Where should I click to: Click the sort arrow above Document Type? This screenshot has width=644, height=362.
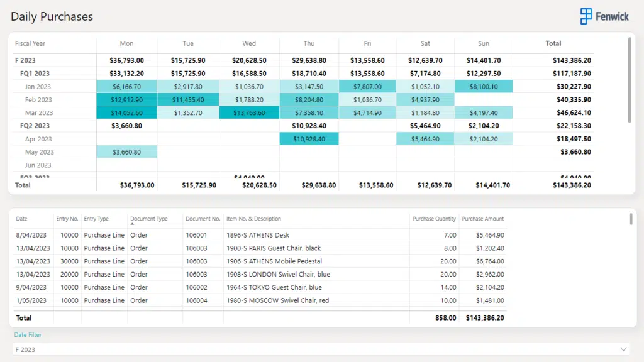pos(133,224)
